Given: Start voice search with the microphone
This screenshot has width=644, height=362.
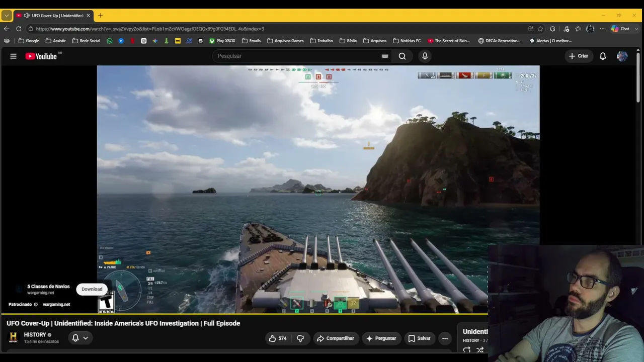Looking at the screenshot, I should pos(425,56).
